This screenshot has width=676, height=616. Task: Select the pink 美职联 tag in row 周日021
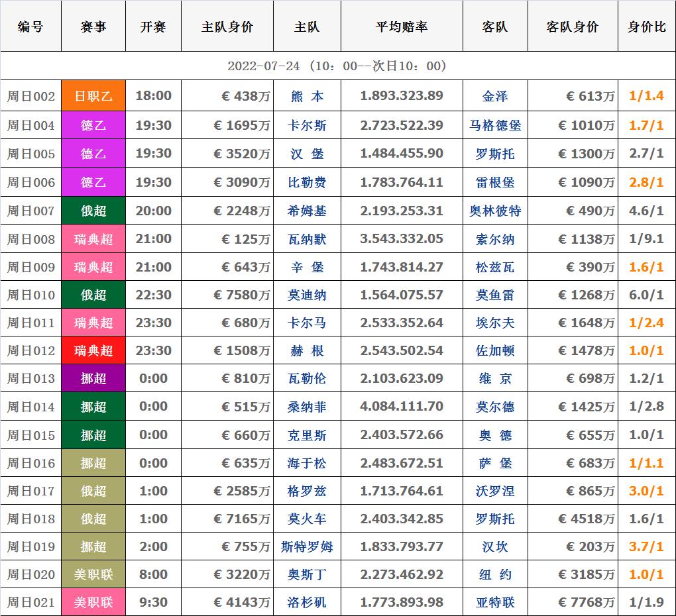tap(93, 602)
